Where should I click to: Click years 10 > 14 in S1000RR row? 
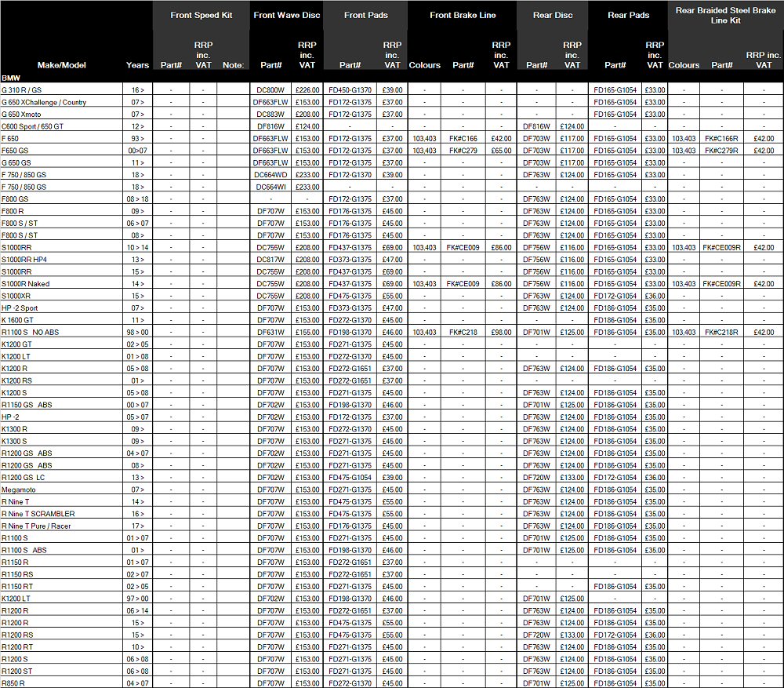pyautogui.click(x=137, y=247)
